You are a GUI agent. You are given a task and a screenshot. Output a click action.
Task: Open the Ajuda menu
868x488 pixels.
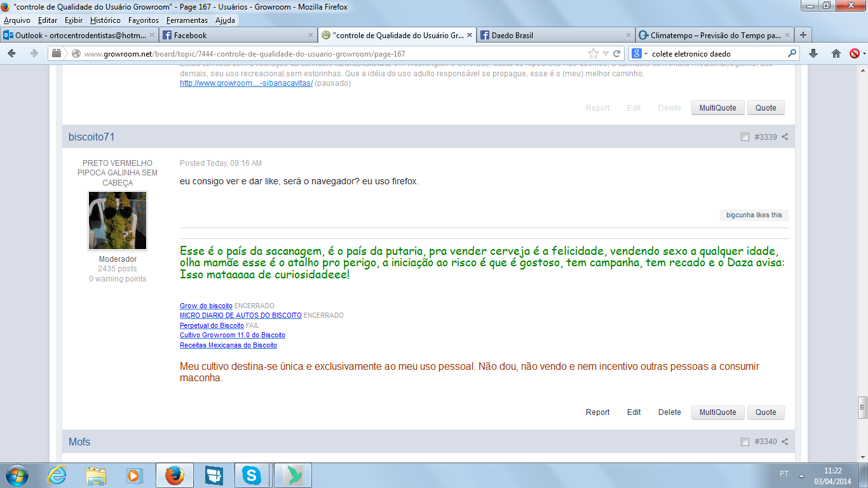(225, 20)
